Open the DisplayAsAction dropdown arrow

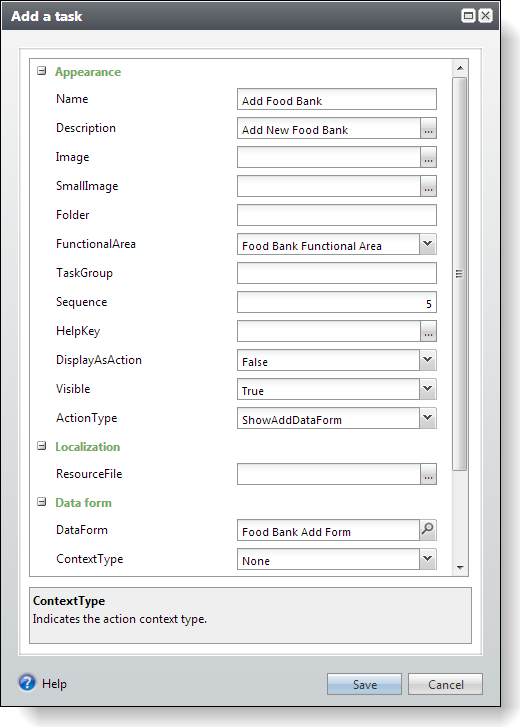(428, 360)
